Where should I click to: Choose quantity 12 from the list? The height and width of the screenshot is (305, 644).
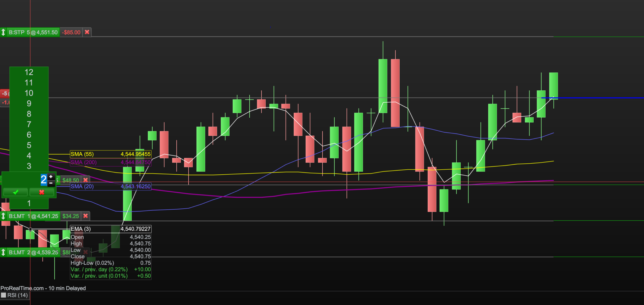tap(29, 72)
